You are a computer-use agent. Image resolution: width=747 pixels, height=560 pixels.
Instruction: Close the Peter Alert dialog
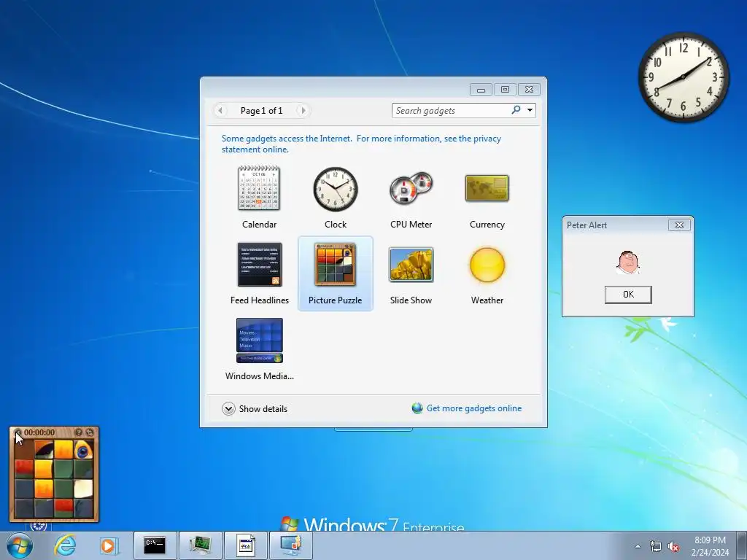tap(679, 225)
